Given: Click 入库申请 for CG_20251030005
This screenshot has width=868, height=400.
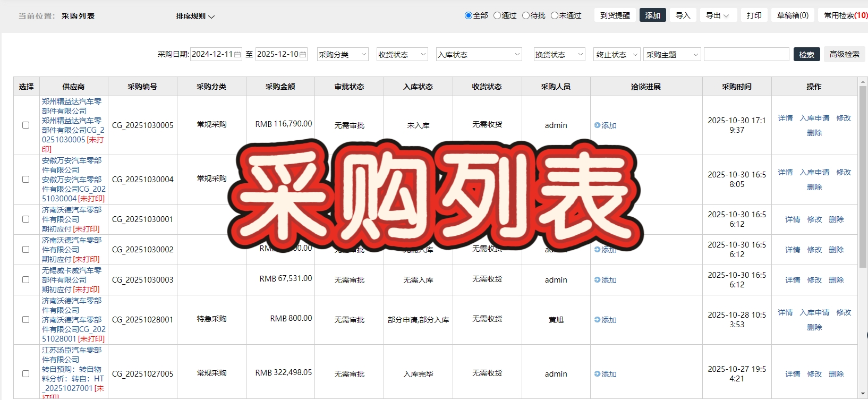Looking at the screenshot, I should (x=814, y=118).
